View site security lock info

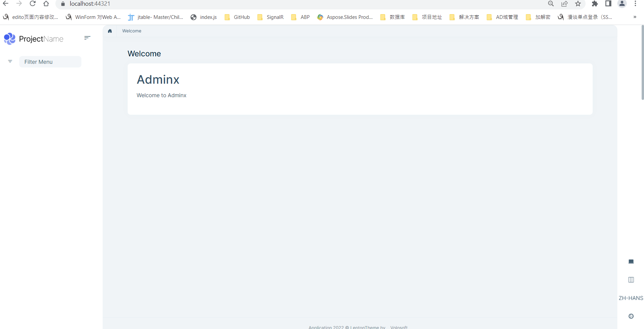point(63,4)
